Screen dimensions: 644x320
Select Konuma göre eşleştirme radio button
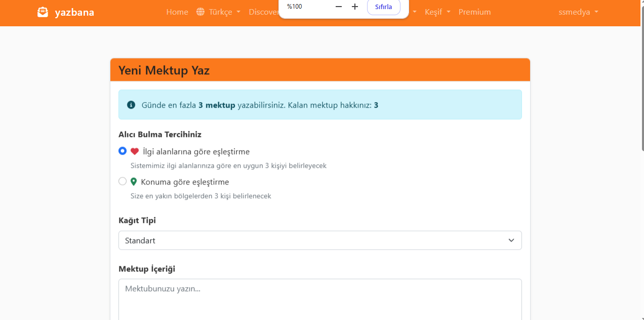[x=123, y=181]
